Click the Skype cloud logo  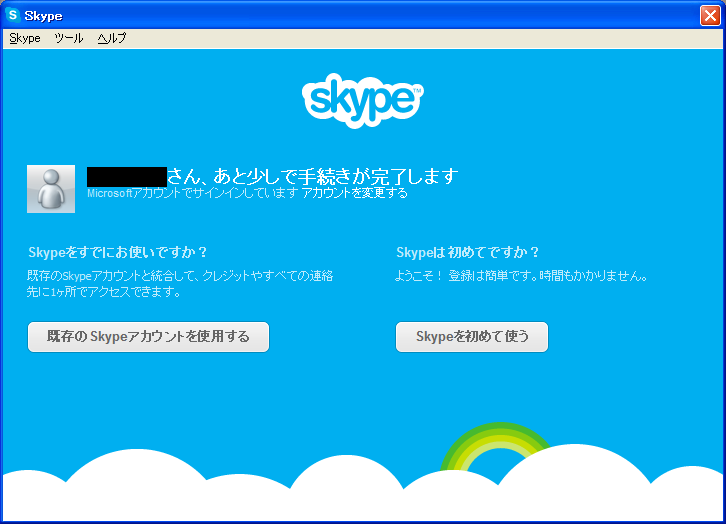(x=363, y=100)
